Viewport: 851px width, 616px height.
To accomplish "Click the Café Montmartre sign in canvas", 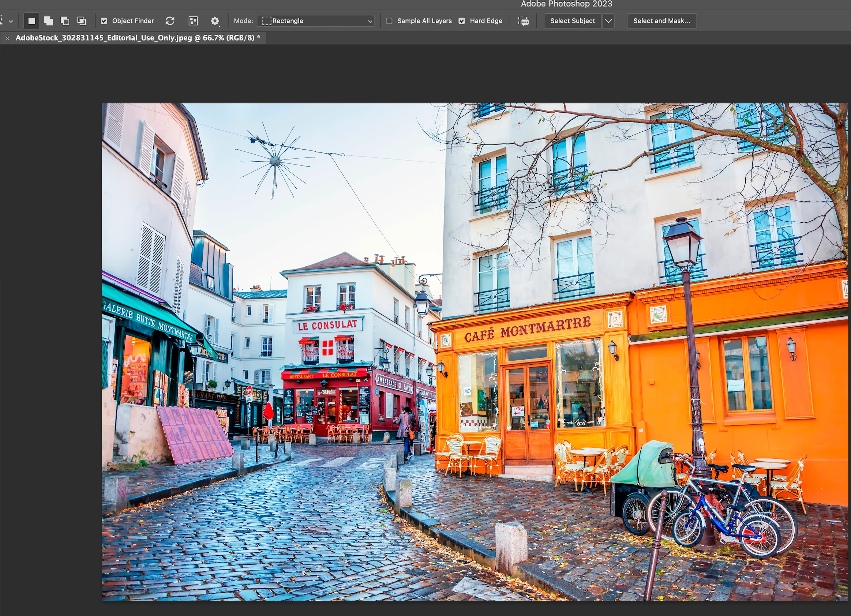I will pyautogui.click(x=527, y=329).
